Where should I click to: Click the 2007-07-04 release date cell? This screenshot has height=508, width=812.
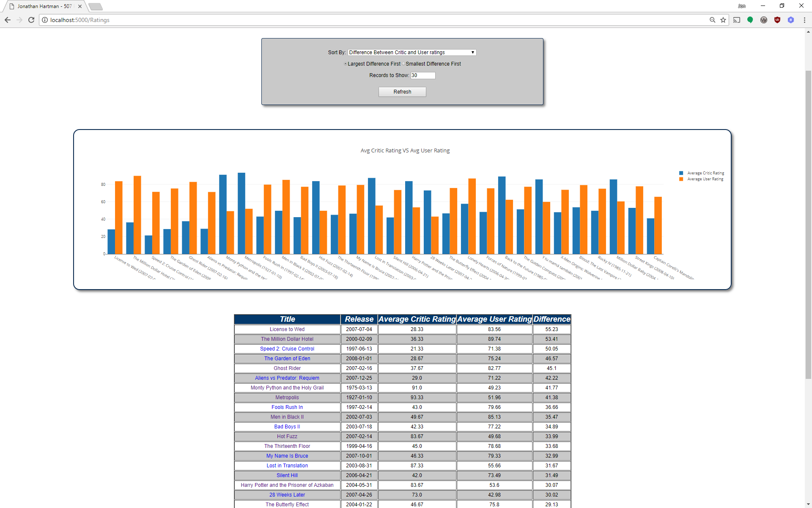359,329
